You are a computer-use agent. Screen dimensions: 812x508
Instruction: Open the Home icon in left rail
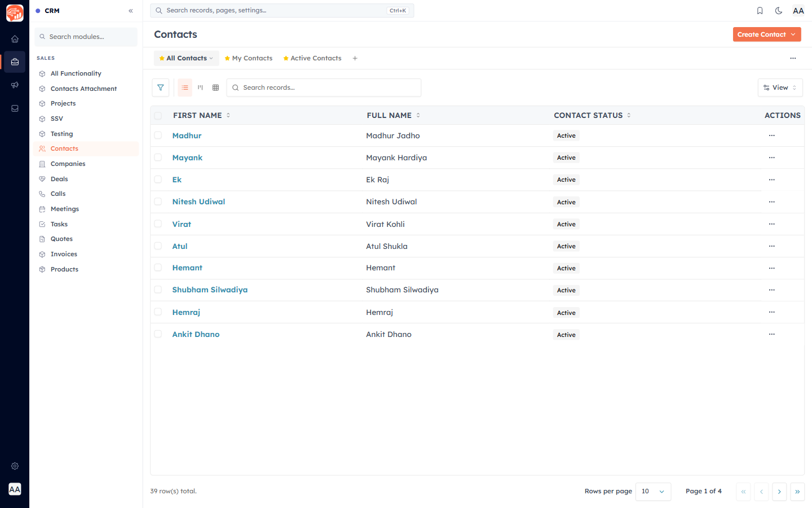pos(15,39)
